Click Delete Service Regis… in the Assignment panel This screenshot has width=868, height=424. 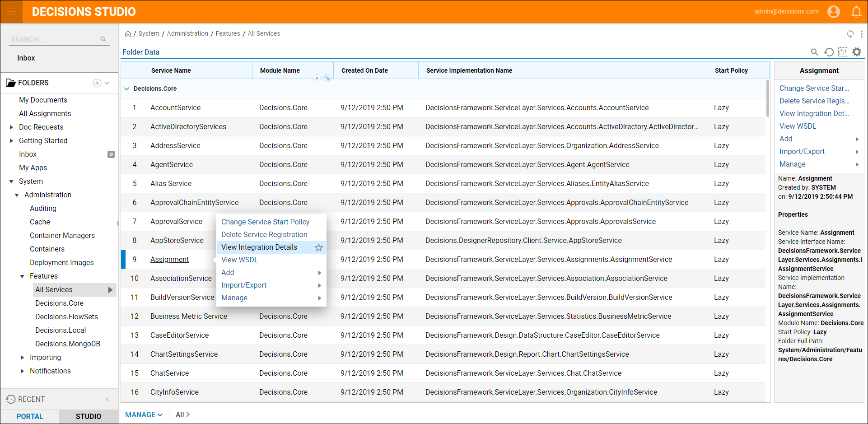(814, 101)
